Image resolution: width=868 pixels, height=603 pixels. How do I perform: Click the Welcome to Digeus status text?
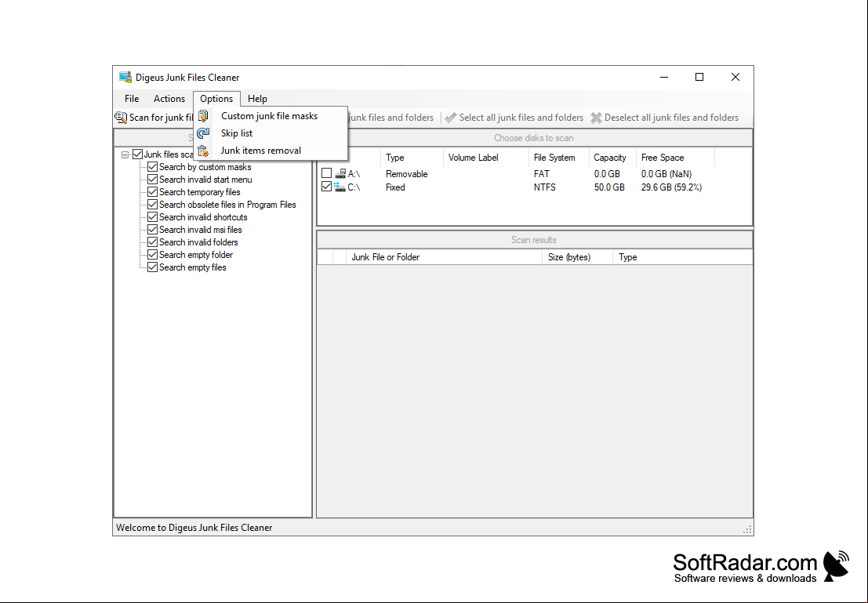194,528
